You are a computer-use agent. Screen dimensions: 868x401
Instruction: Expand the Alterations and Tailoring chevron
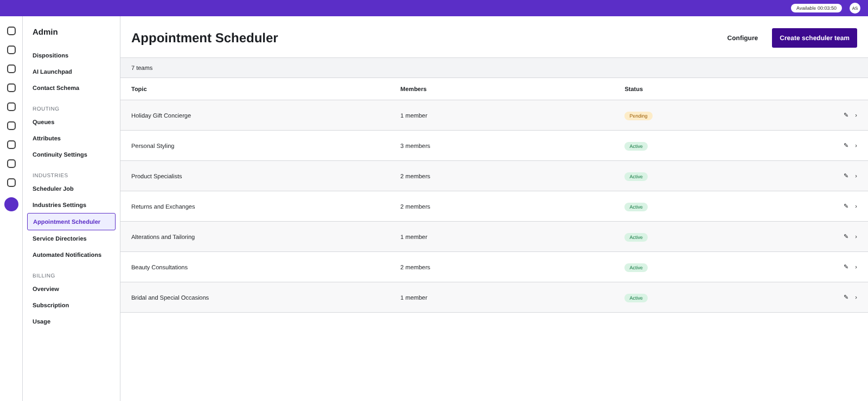pyautogui.click(x=856, y=237)
